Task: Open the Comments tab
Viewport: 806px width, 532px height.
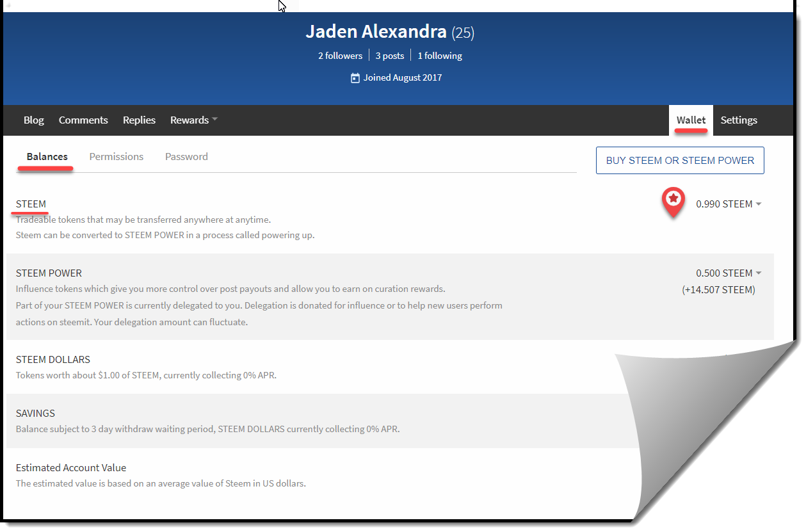Action: [x=83, y=120]
